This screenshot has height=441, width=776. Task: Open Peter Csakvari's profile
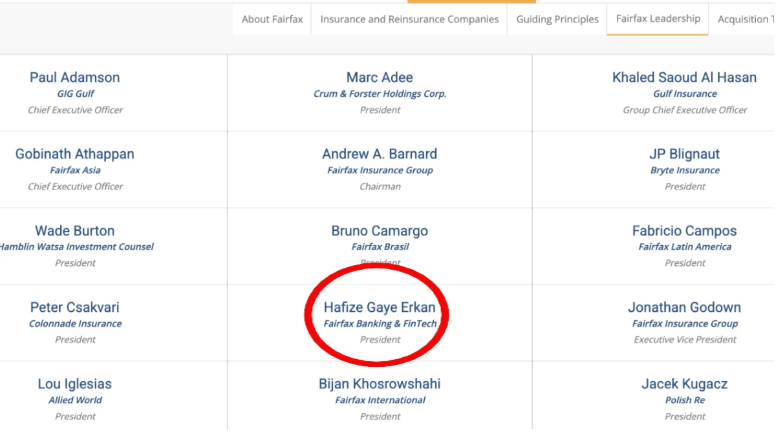click(x=75, y=308)
